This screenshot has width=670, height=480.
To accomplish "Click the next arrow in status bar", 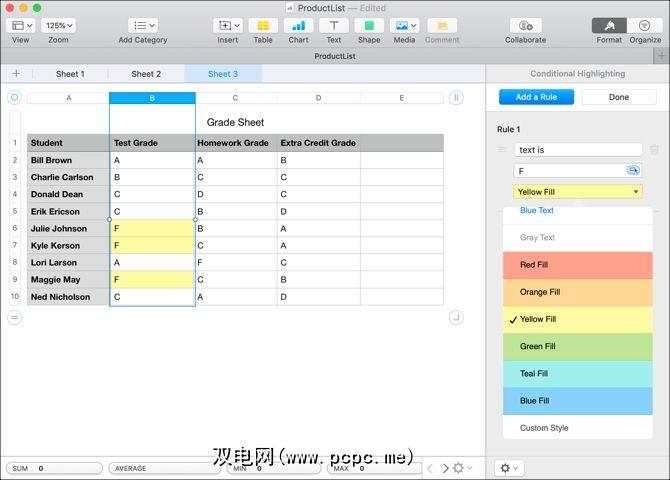I will tap(445, 468).
